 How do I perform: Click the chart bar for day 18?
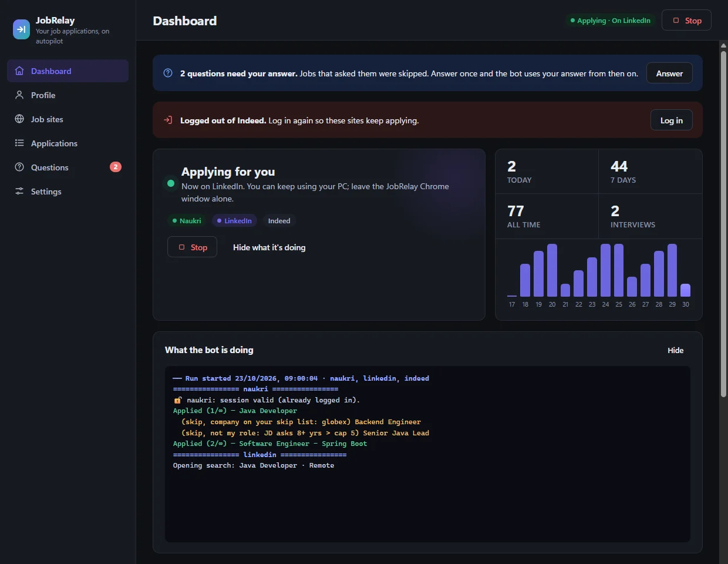(x=525, y=280)
